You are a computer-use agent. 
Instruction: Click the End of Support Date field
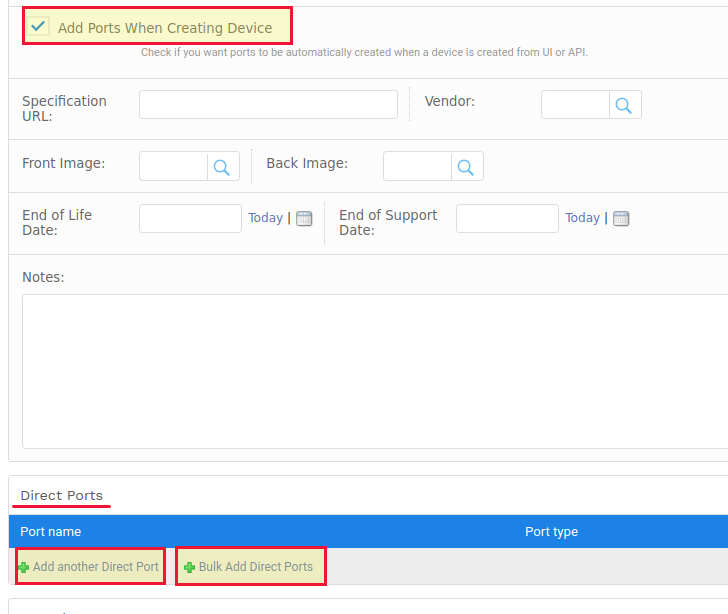pos(507,218)
